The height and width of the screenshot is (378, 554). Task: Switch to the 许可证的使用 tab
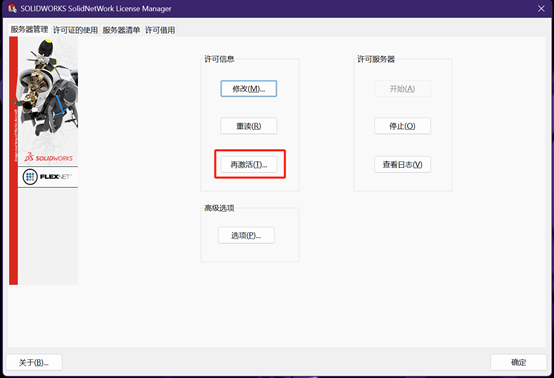click(76, 30)
